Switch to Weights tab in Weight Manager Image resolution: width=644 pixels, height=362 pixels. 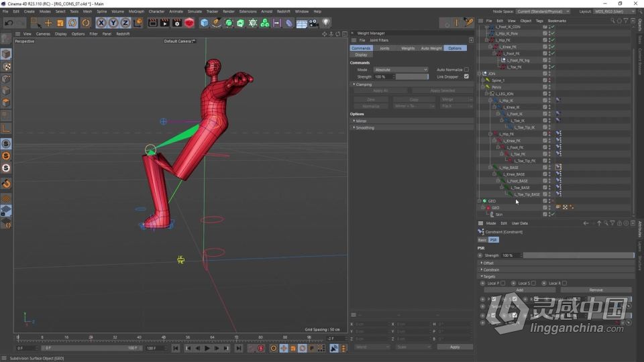click(408, 48)
